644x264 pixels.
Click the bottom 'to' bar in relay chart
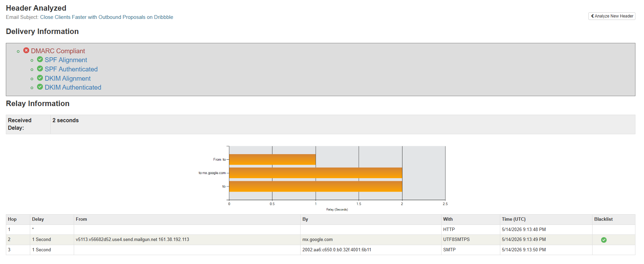(x=316, y=186)
